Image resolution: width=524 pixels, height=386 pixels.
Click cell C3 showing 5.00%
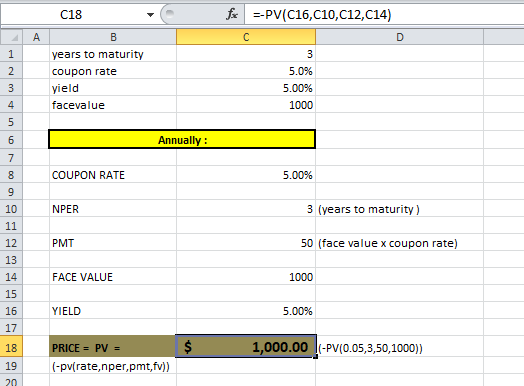[246, 88]
